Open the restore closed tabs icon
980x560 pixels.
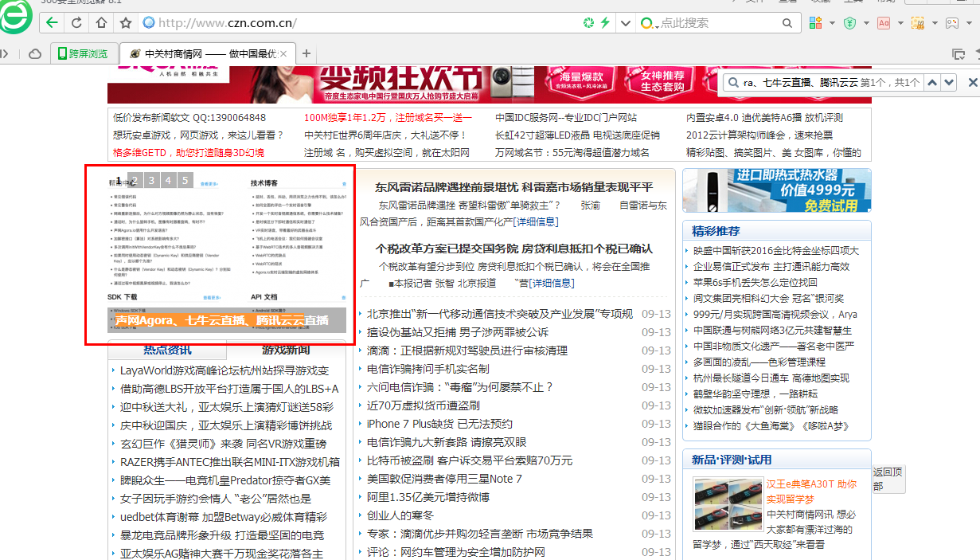click(959, 54)
